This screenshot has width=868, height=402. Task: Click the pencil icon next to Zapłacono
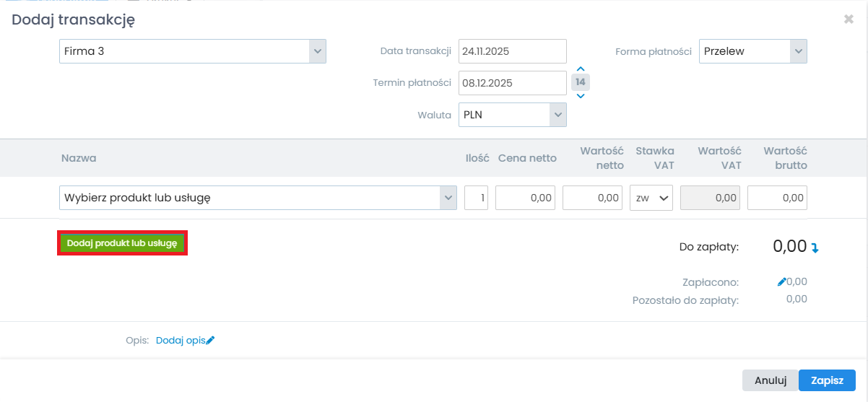pos(781,282)
